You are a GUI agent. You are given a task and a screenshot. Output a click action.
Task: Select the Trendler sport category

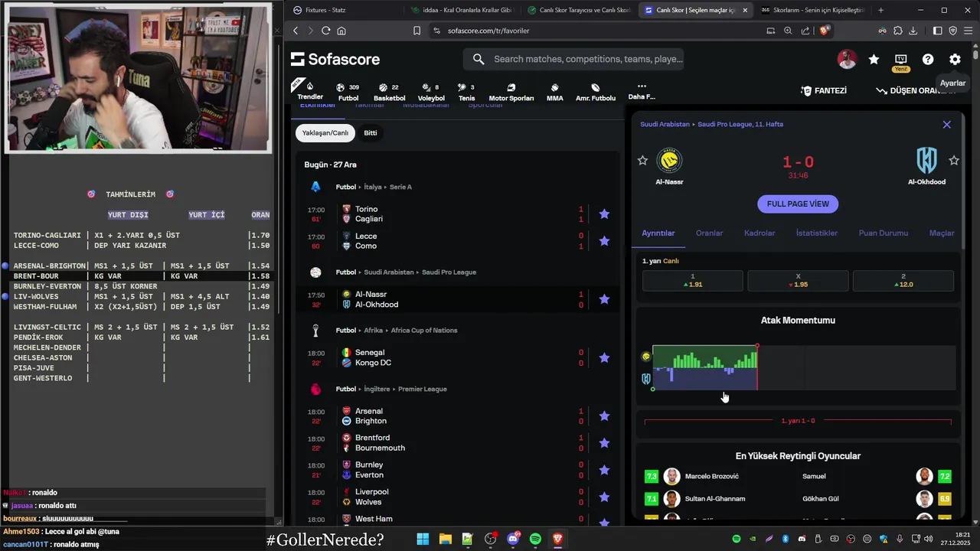(310, 90)
